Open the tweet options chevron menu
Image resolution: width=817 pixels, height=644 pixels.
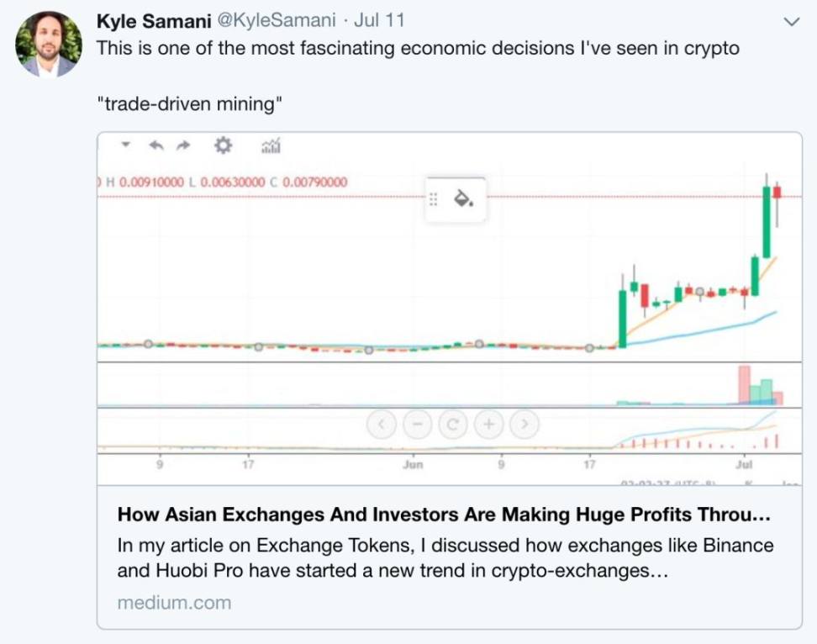(791, 21)
